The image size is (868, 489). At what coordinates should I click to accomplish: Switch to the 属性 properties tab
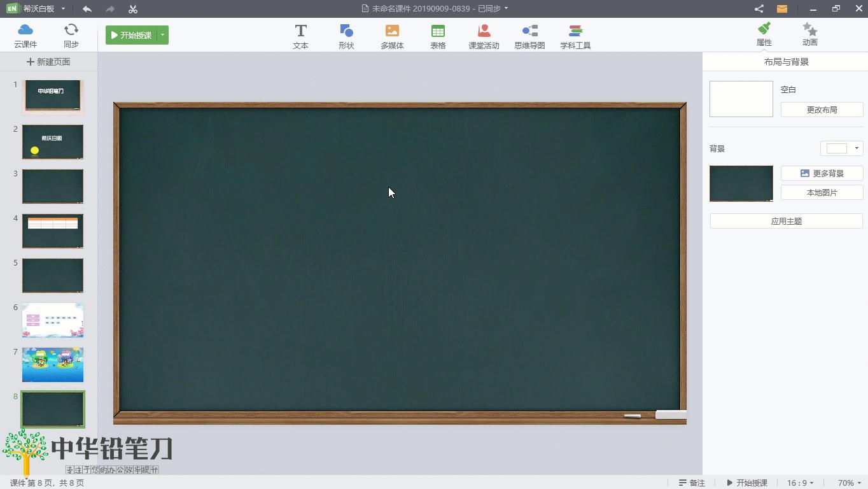click(x=764, y=34)
